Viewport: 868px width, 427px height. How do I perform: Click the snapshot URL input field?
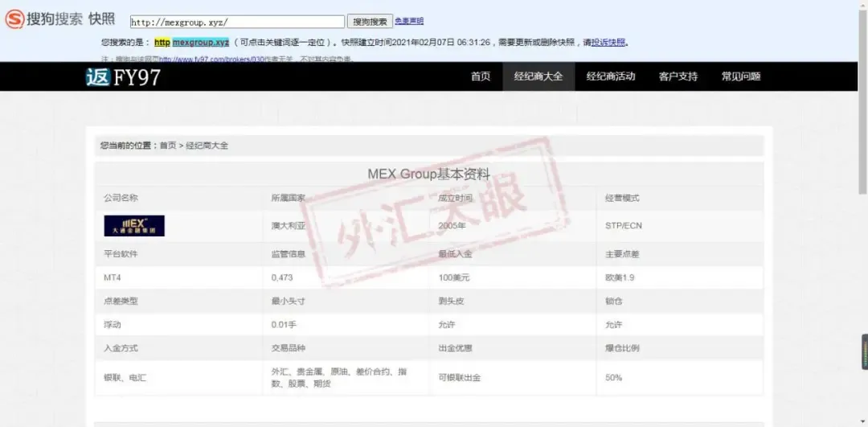[x=237, y=22]
